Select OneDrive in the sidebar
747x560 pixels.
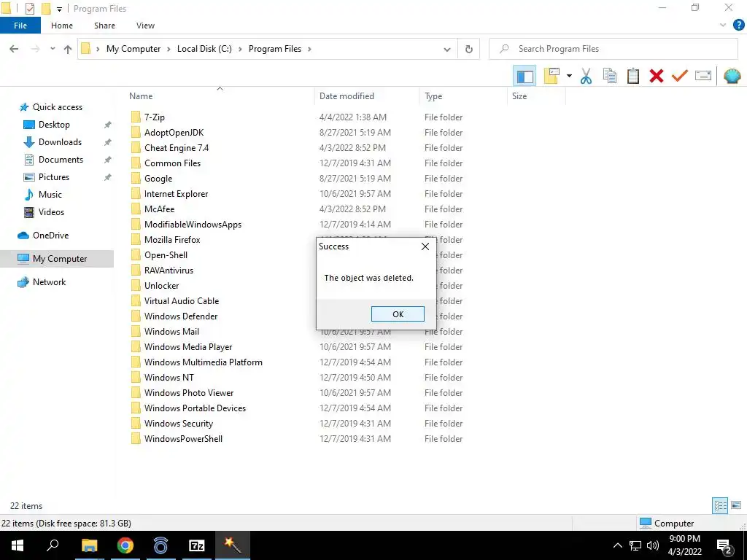click(50, 236)
